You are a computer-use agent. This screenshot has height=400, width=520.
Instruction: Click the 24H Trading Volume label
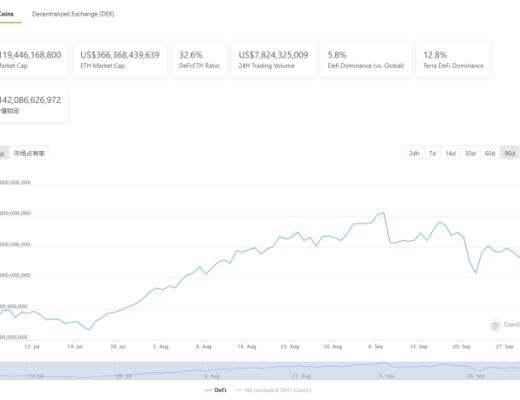[x=266, y=66]
